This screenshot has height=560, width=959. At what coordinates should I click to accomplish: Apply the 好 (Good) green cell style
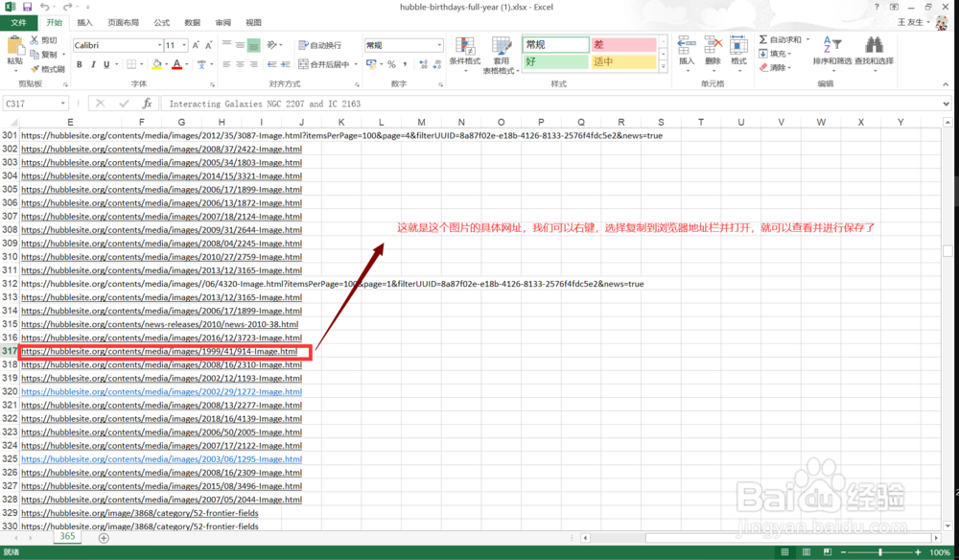coord(555,61)
